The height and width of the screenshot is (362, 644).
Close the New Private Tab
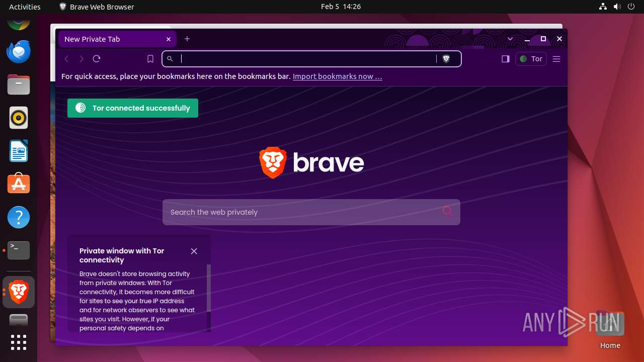[x=169, y=39]
